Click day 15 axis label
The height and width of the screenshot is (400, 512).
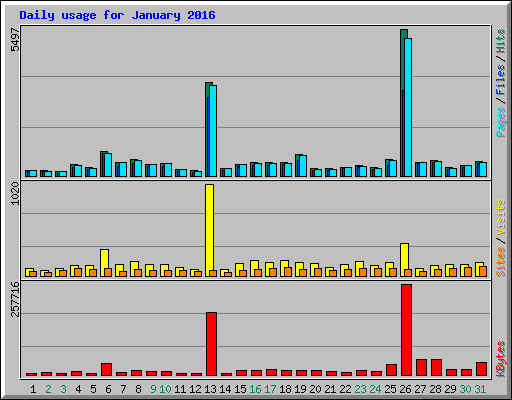click(240, 389)
